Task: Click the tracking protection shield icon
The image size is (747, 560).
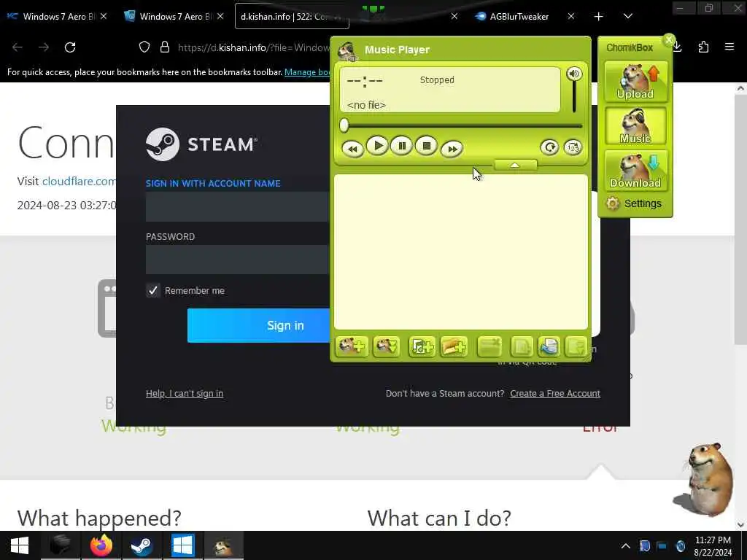Action: coord(144,47)
